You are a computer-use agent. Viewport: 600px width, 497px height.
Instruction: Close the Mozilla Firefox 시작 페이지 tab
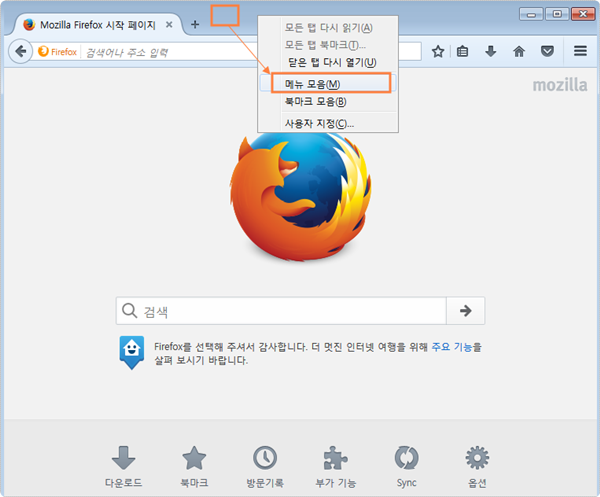pos(169,25)
